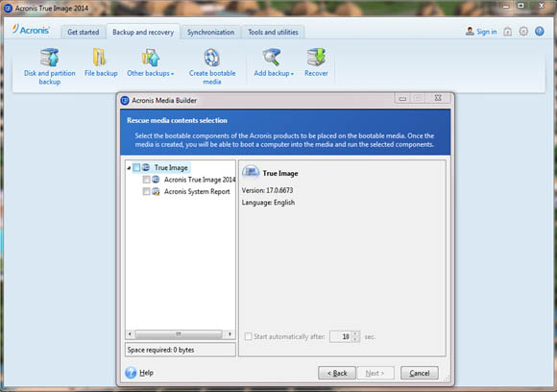The height and width of the screenshot is (392, 557).
Task: Open the home icon beside Sign in
Action: click(x=508, y=32)
